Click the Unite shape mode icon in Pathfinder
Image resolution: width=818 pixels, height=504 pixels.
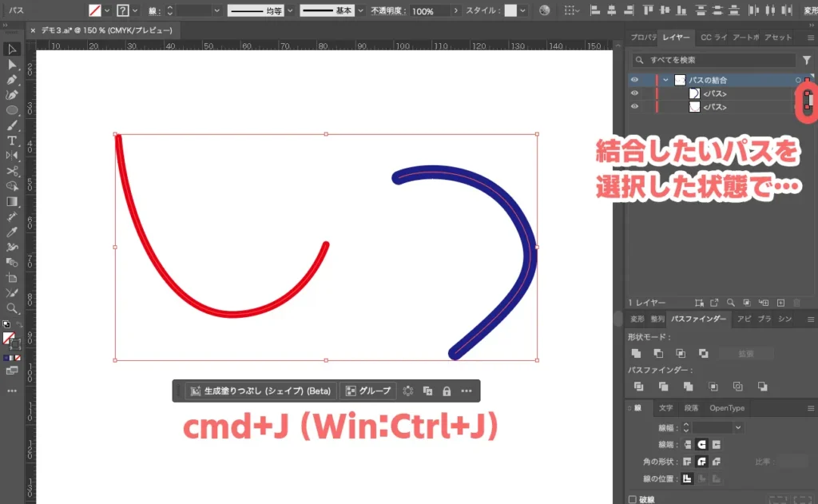(637, 353)
